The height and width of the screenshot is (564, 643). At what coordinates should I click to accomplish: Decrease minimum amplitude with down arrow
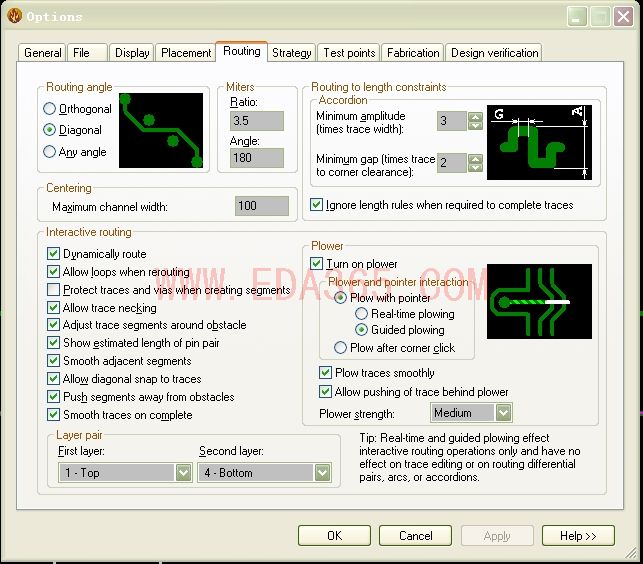[x=475, y=126]
